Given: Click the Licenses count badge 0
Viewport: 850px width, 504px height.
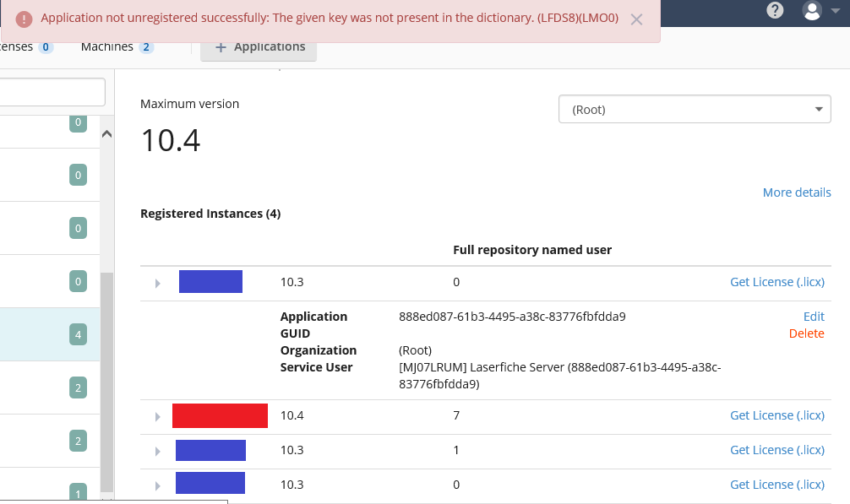Looking at the screenshot, I should 46,47.
